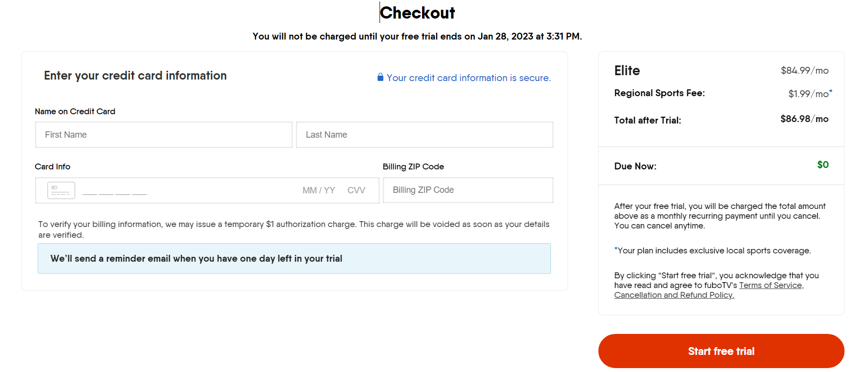The image size is (868, 372).
Task: Click the Billing ZIP Code label
Action: 413,167
